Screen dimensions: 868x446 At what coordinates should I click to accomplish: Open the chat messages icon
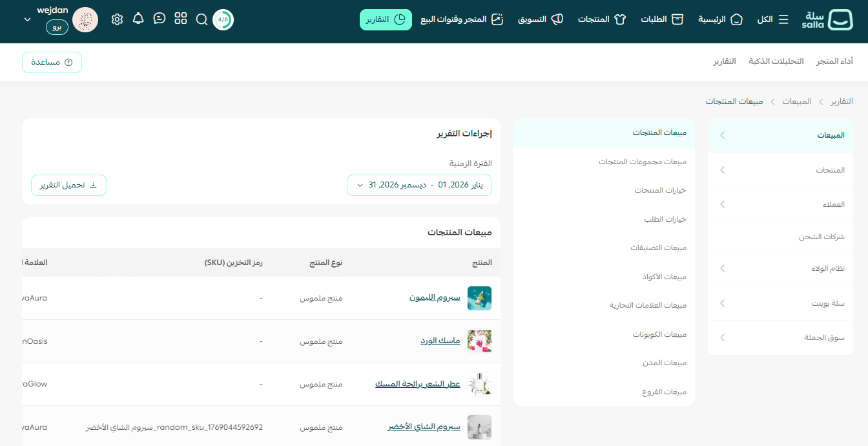tap(160, 19)
